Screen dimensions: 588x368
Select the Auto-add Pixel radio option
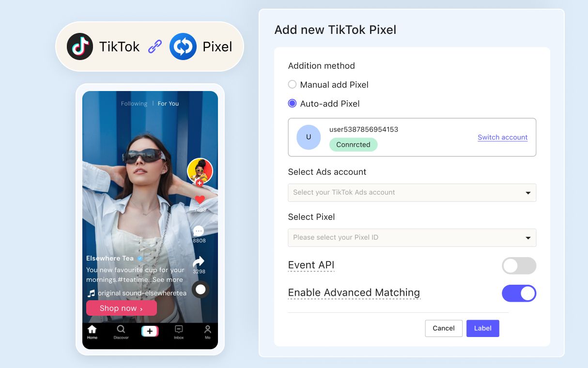click(x=292, y=103)
